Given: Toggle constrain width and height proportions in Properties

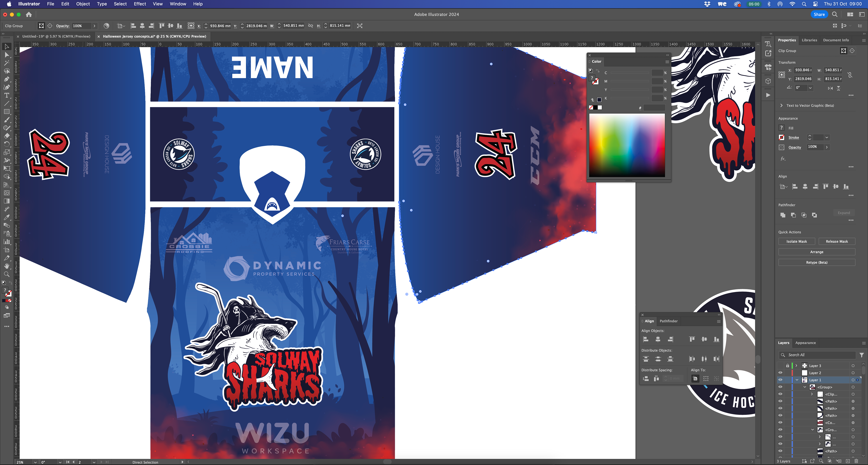Looking at the screenshot, I should [x=850, y=75].
